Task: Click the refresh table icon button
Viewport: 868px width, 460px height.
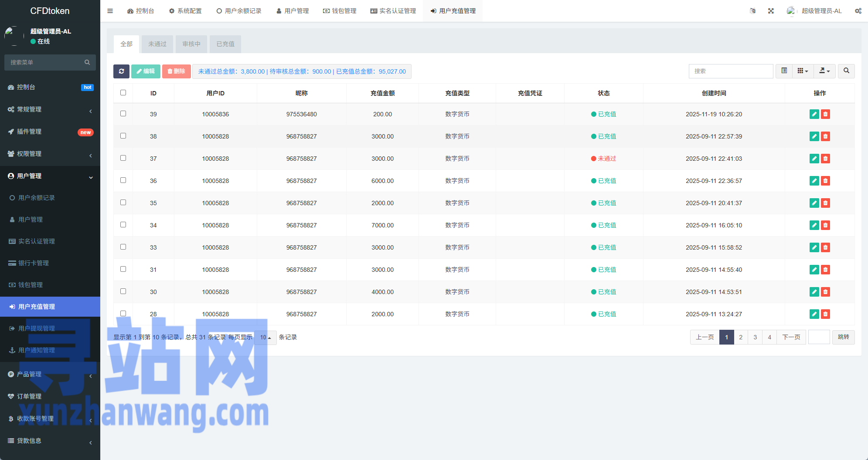Action: pos(121,71)
